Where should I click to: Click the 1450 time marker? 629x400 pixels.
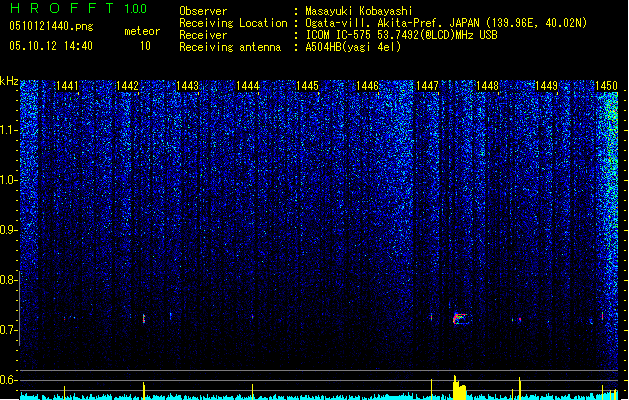(x=606, y=86)
